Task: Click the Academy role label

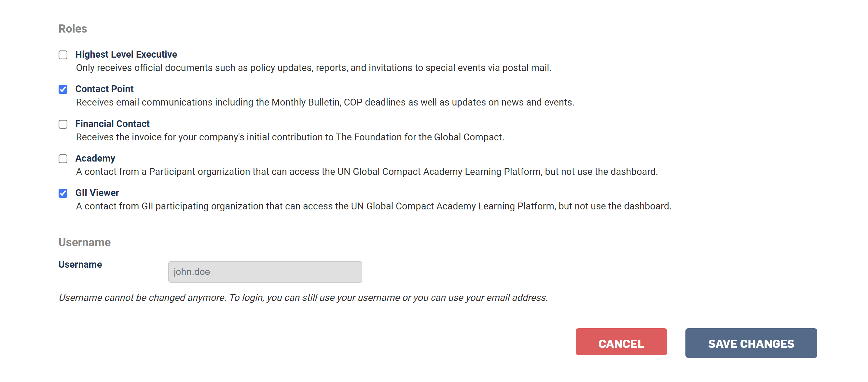Action: 95,158
